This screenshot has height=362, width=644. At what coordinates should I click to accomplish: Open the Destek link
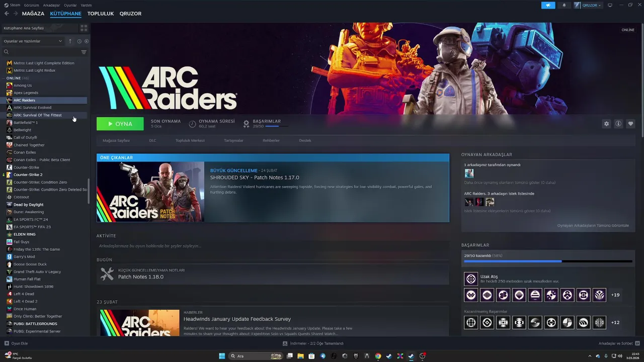(305, 140)
